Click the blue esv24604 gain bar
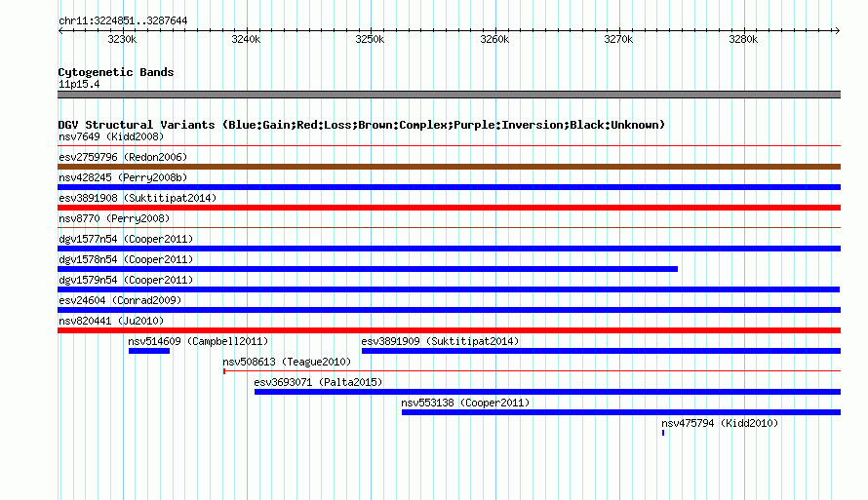 [449, 310]
